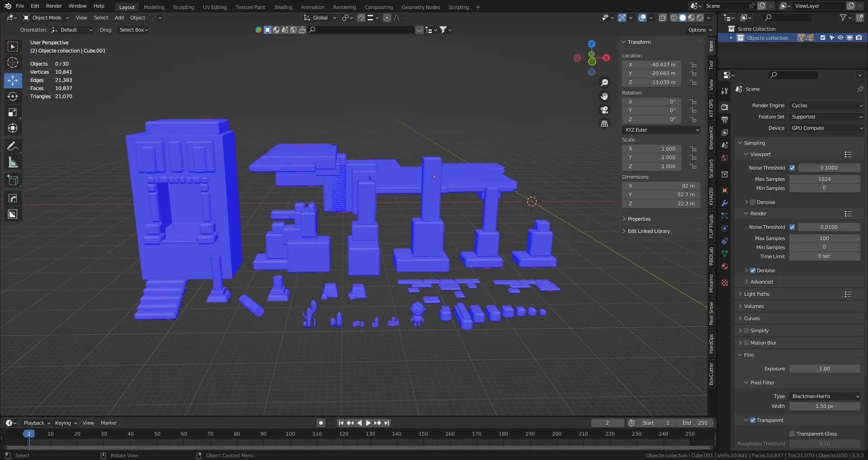
Task: Open the Render Engine dropdown
Action: pos(826,105)
